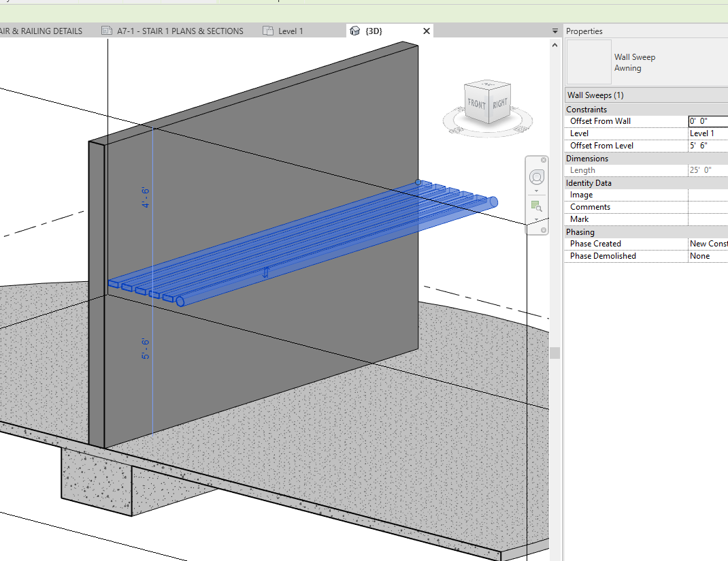Open the zoom tools dropdown arrow

point(537,219)
